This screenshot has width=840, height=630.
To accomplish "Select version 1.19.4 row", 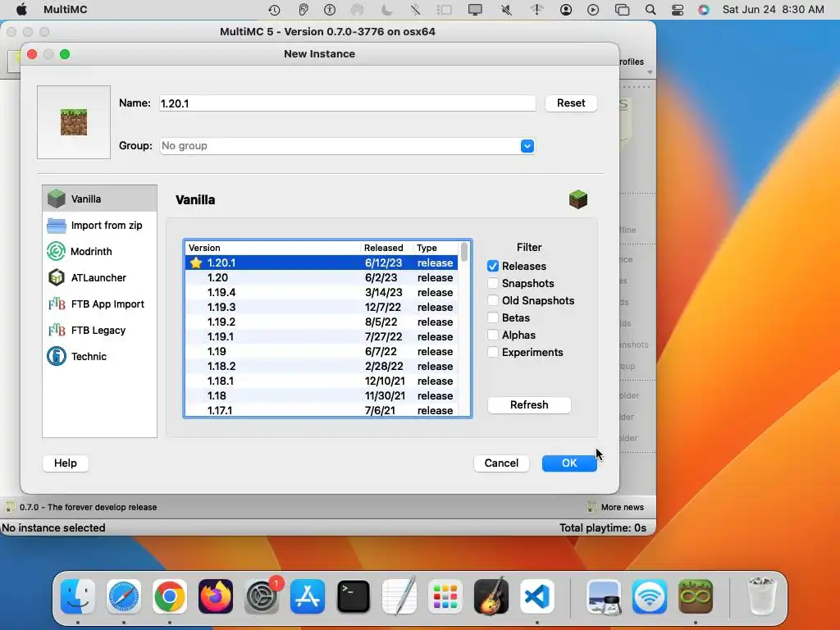I will pos(322,293).
